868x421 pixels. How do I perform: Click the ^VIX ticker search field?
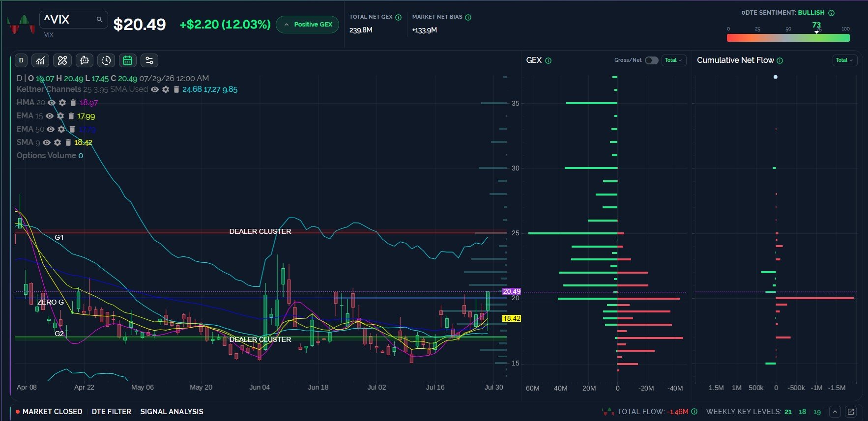point(73,20)
